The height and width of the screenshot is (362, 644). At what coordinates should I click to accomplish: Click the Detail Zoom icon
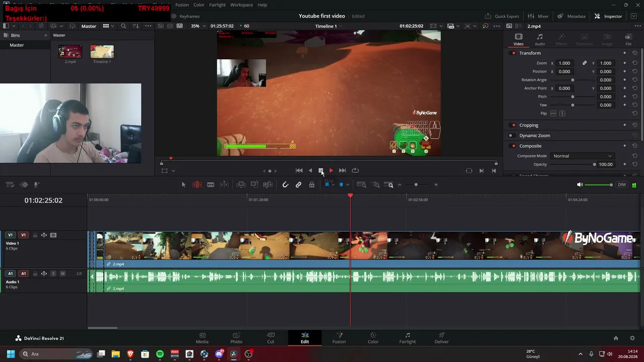(376, 185)
